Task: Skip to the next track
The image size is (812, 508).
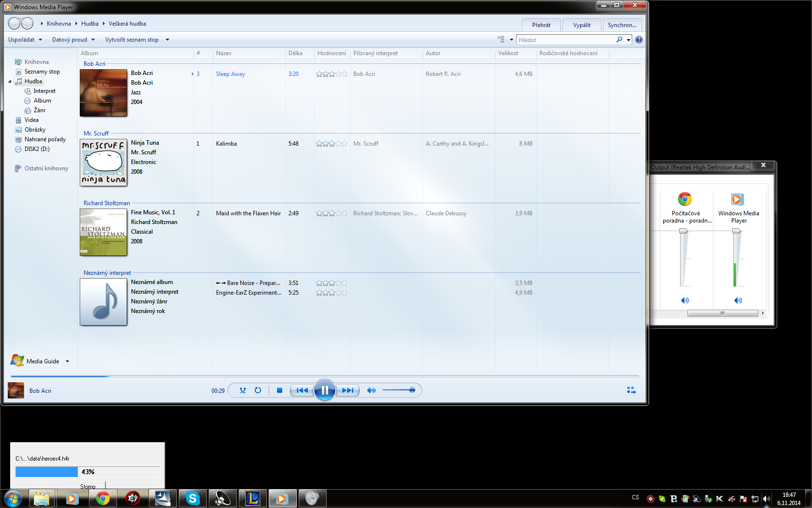Action: pyautogui.click(x=348, y=390)
